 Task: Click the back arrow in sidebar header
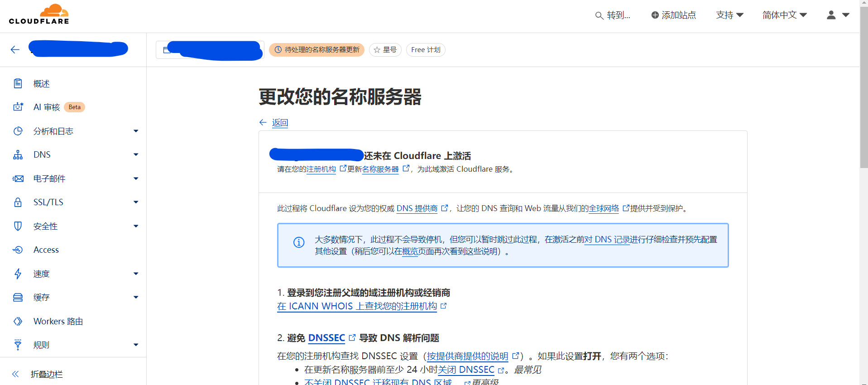click(15, 49)
